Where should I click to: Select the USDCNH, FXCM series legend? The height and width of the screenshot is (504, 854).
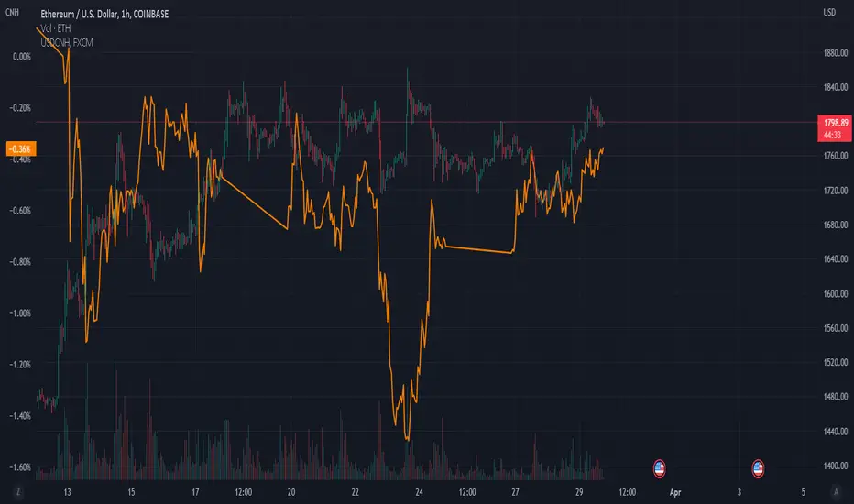pos(67,42)
